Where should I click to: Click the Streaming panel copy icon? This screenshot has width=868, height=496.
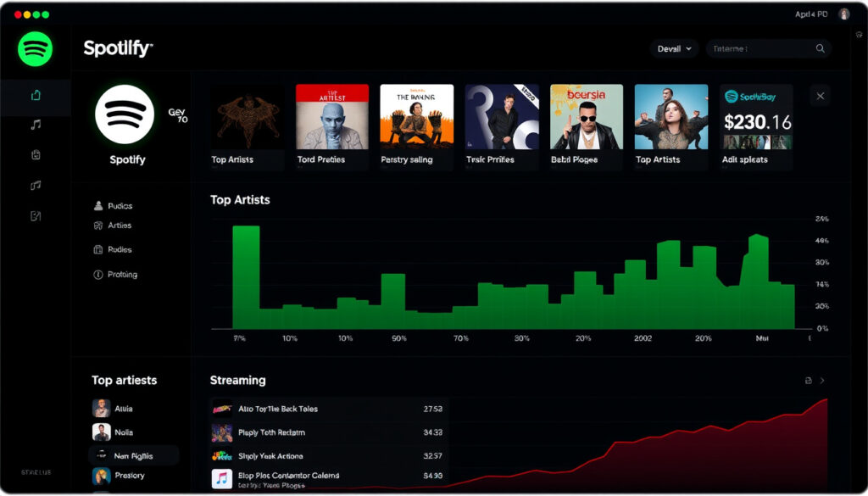(808, 381)
